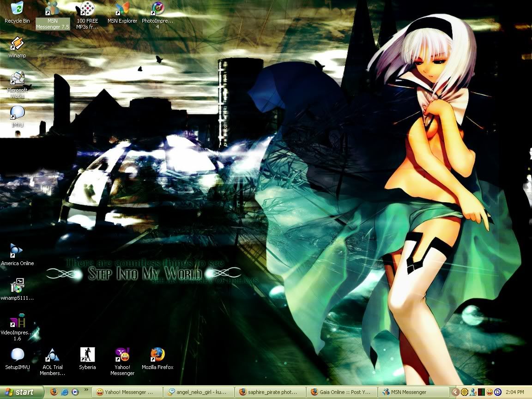
Task: Launch Internet Explorer from Quick Launch
Action: (x=65, y=392)
